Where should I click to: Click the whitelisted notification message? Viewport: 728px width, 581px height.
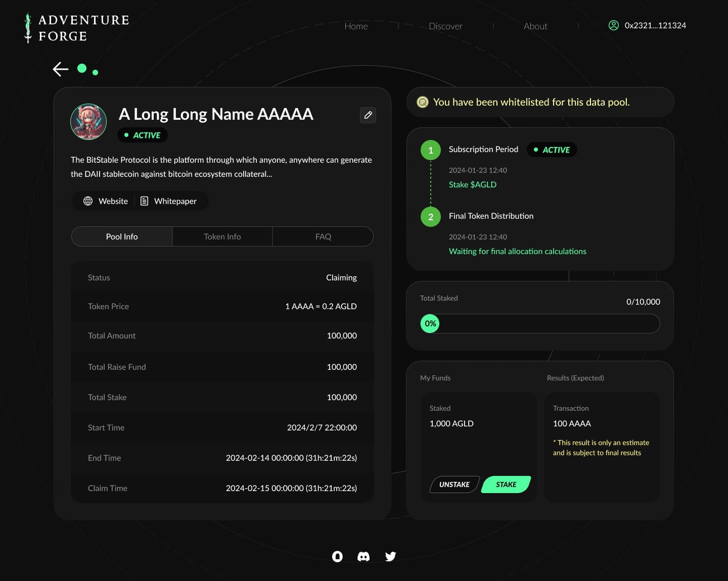(531, 102)
